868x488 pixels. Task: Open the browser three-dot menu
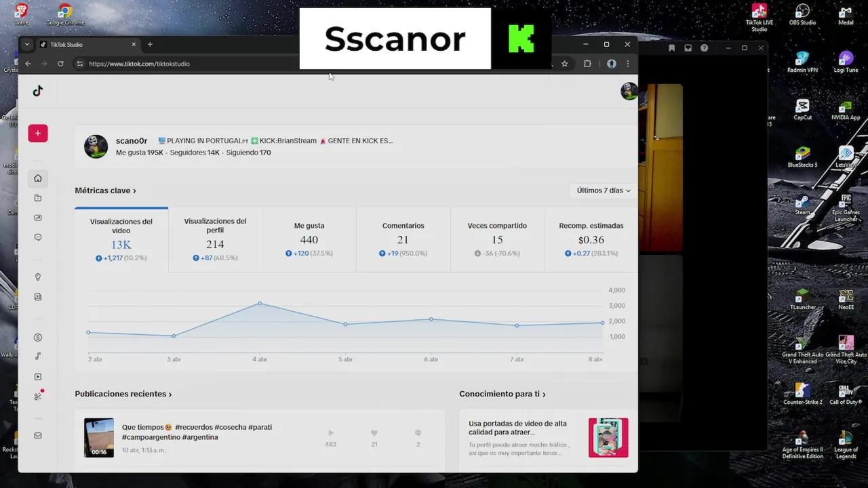628,64
